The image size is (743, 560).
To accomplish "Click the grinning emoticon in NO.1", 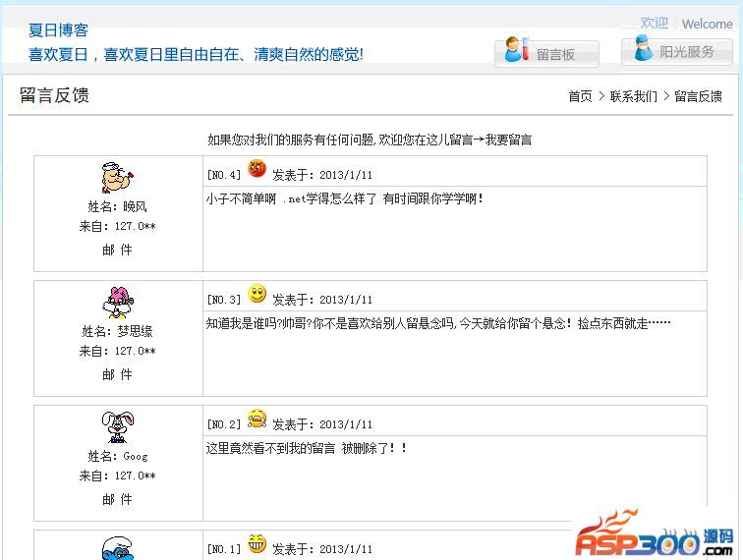I will click(257, 543).
